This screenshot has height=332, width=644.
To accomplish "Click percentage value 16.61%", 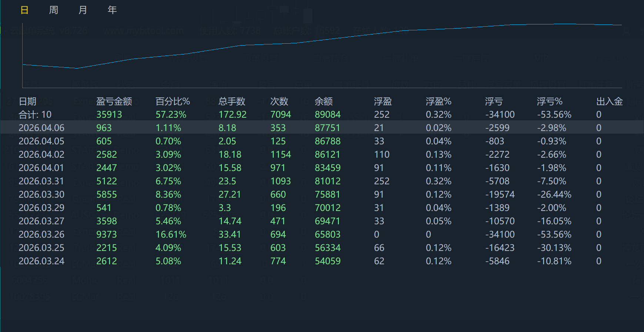I will click(171, 235).
